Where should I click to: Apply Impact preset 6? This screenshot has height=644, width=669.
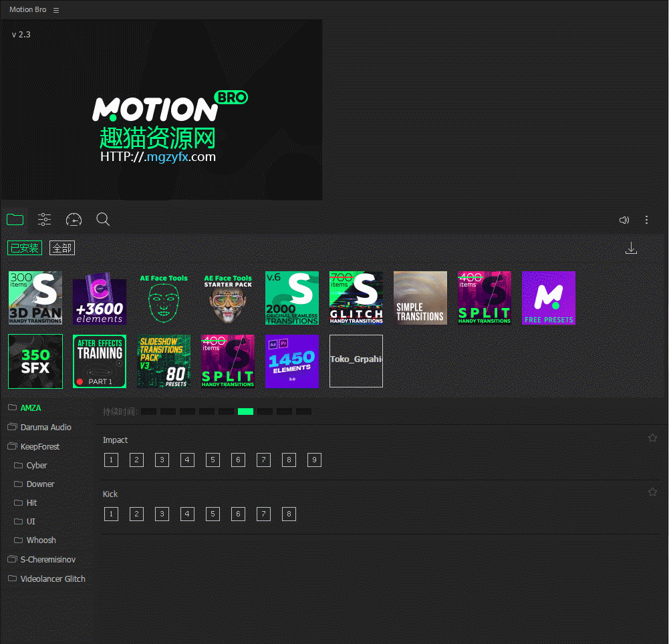[x=238, y=460]
